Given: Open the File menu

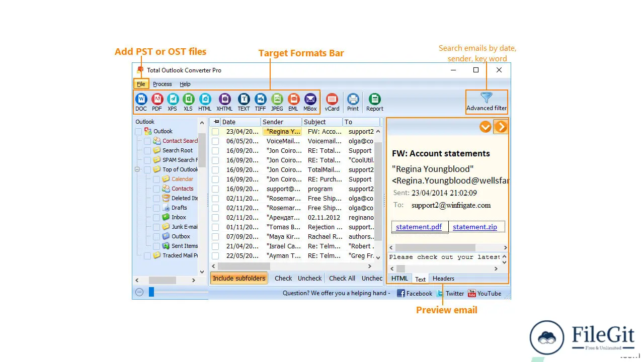Looking at the screenshot, I should pyautogui.click(x=141, y=84).
